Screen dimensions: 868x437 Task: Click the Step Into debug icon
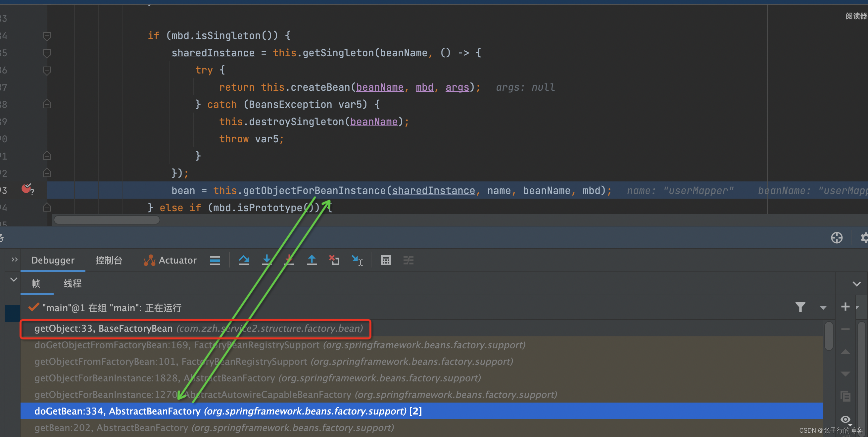(x=266, y=260)
